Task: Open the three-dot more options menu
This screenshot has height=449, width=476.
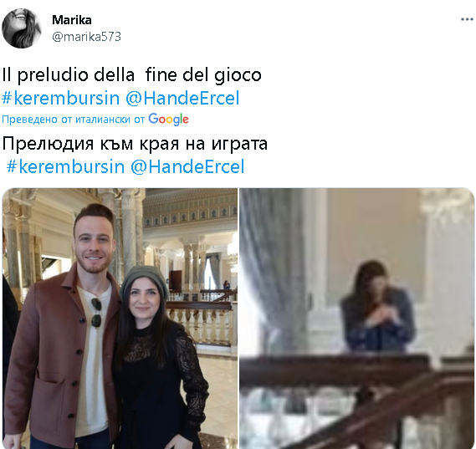Action: point(467,19)
